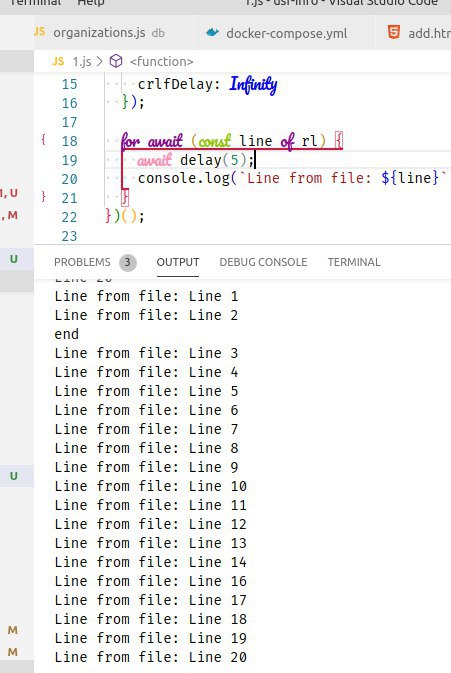Click output 'Line from file: Line 5'
451x673 pixels.
coord(146,391)
